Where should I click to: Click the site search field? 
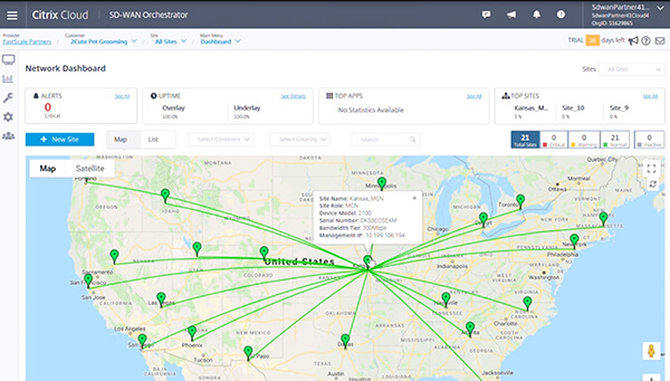[x=385, y=139]
